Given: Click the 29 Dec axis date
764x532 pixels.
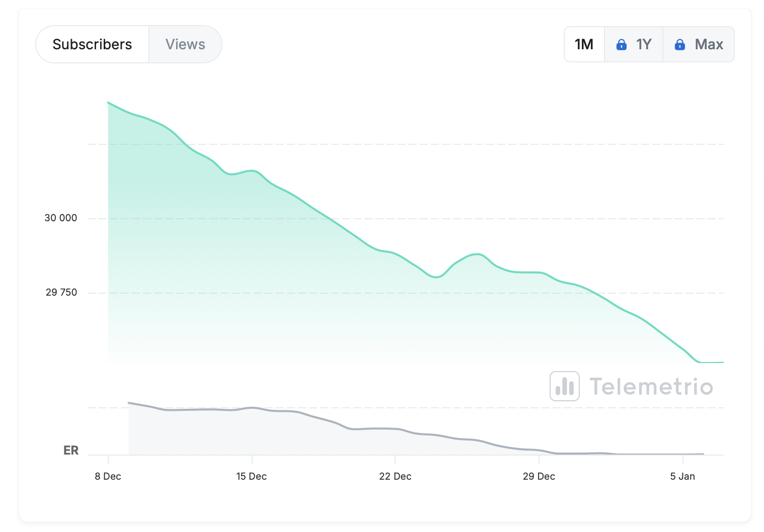Looking at the screenshot, I should [539, 476].
